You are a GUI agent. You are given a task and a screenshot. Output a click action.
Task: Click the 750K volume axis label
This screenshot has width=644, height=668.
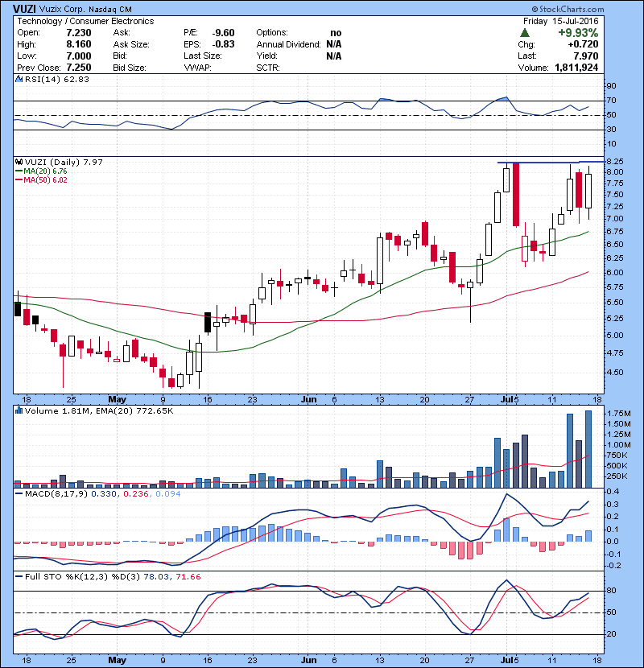[x=617, y=456]
